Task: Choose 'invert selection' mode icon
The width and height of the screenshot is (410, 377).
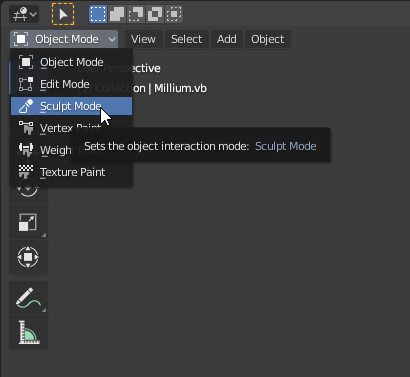Action: click(155, 14)
